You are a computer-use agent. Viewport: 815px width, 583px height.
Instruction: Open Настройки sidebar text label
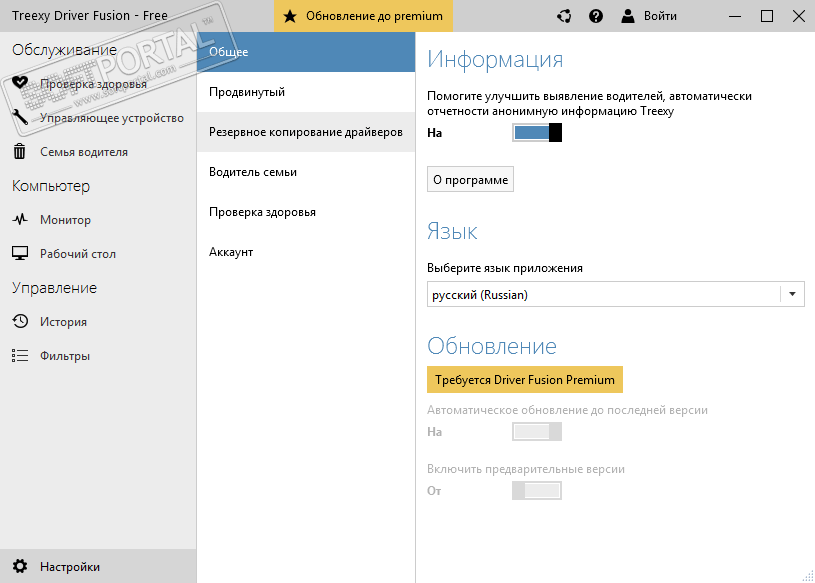pyautogui.click(x=70, y=567)
